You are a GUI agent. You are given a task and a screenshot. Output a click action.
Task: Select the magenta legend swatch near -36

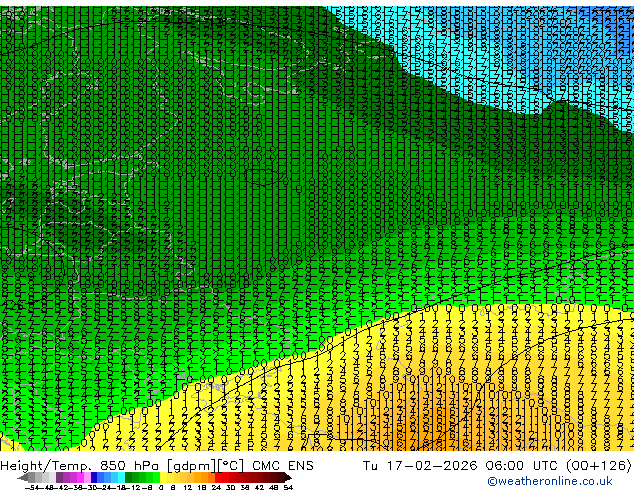pyautogui.click(x=80, y=477)
